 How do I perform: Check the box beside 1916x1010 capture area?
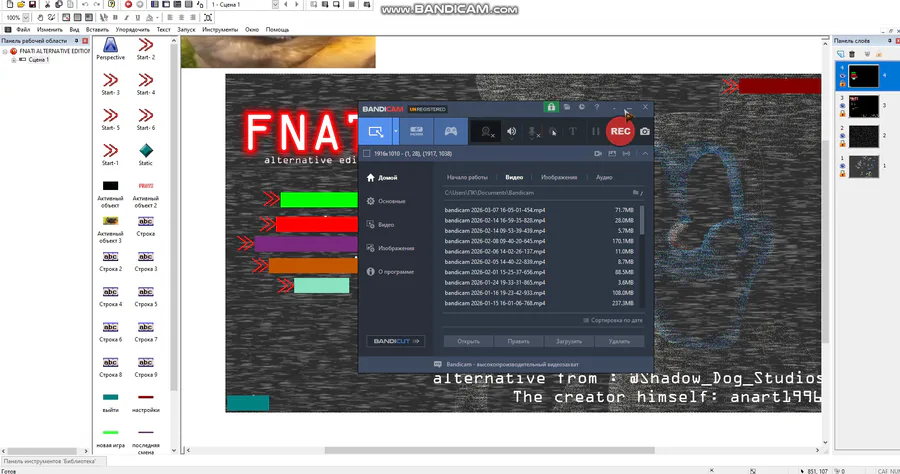tap(367, 154)
